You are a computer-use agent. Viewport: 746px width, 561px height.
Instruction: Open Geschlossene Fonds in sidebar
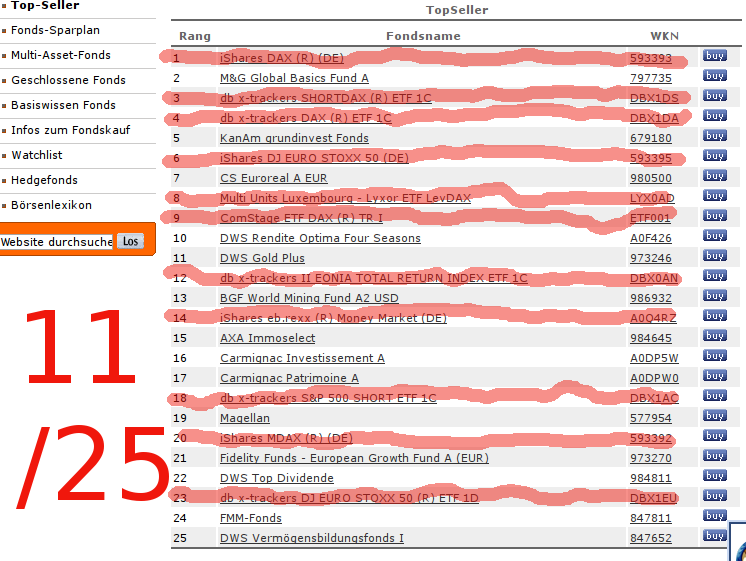pos(69,80)
